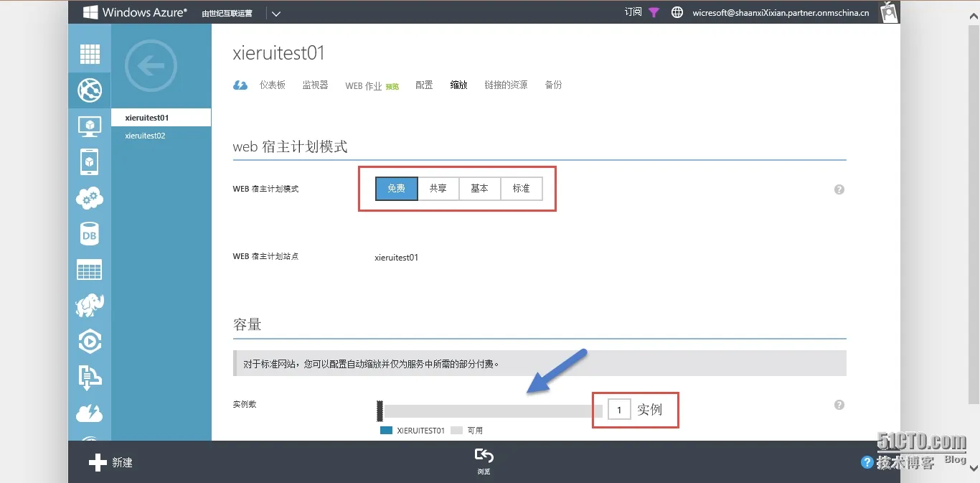The width and height of the screenshot is (980, 483).
Task: Expand the header chevron dropdown
Action: point(275,13)
